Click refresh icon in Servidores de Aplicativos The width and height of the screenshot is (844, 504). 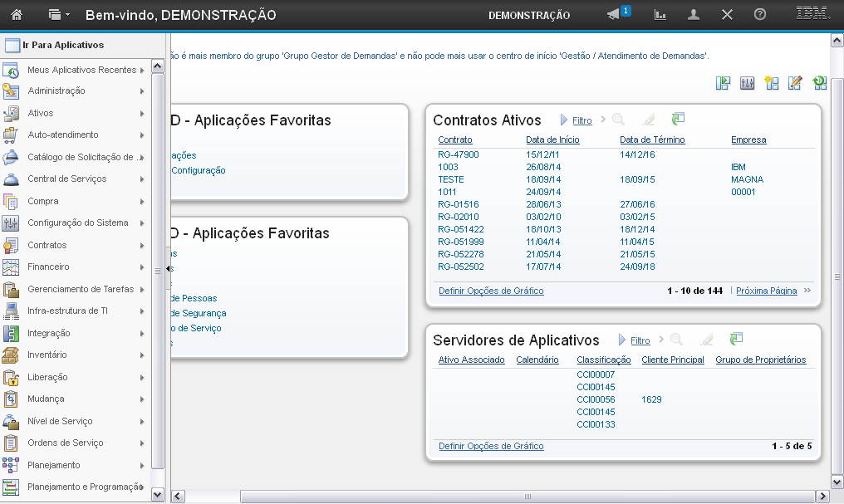736,340
